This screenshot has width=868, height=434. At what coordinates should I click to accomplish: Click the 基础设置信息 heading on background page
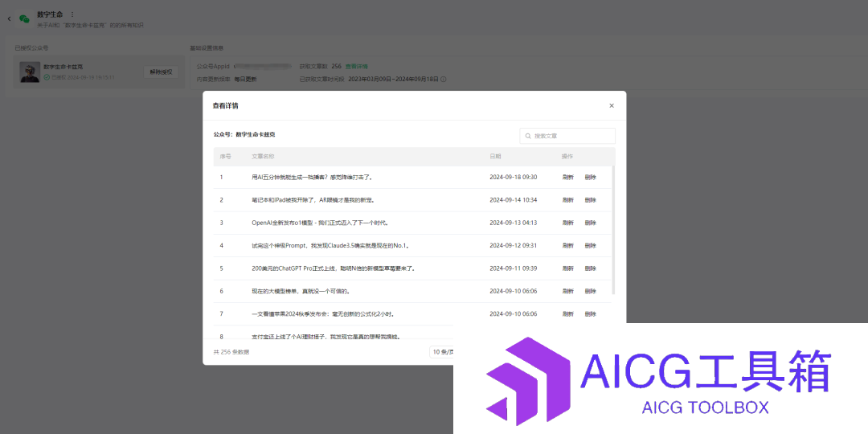tap(207, 48)
